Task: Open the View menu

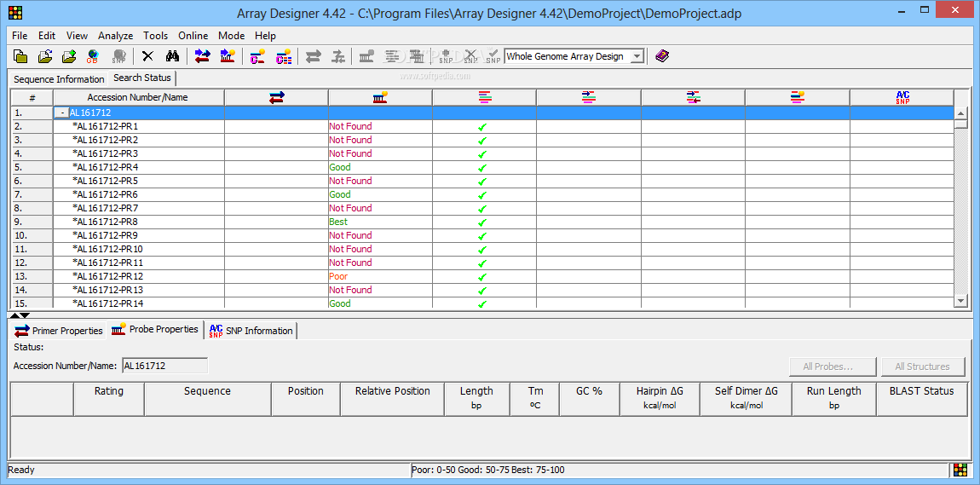Action: point(77,36)
